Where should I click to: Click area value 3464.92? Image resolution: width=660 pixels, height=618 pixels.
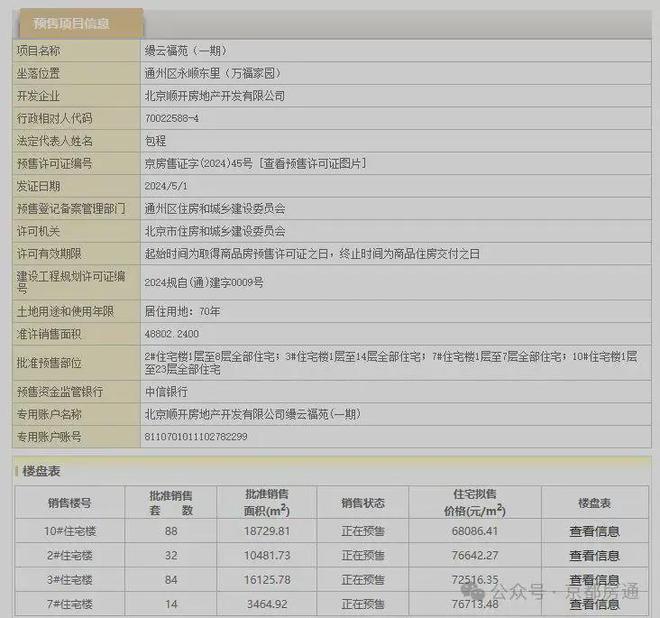coord(267,605)
